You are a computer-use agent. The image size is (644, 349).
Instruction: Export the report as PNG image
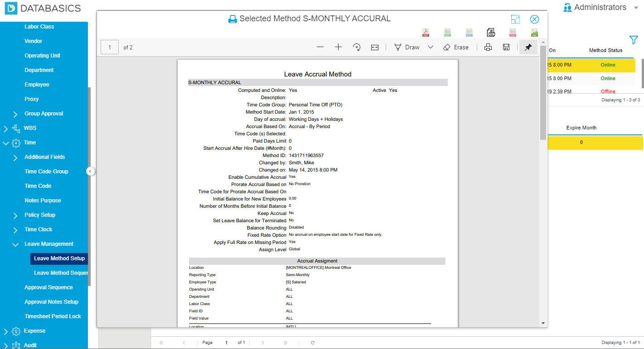click(534, 32)
